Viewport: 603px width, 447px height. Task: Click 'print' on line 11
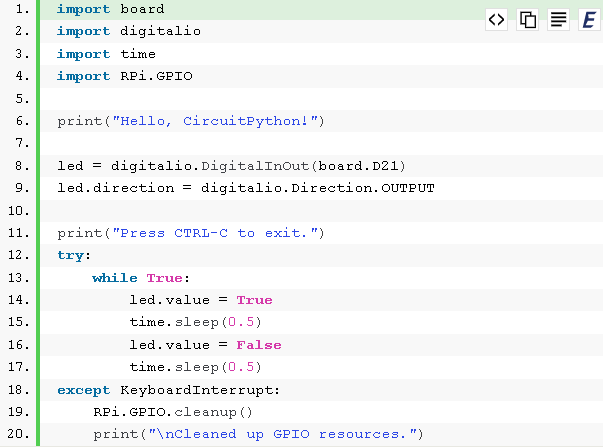click(80, 233)
